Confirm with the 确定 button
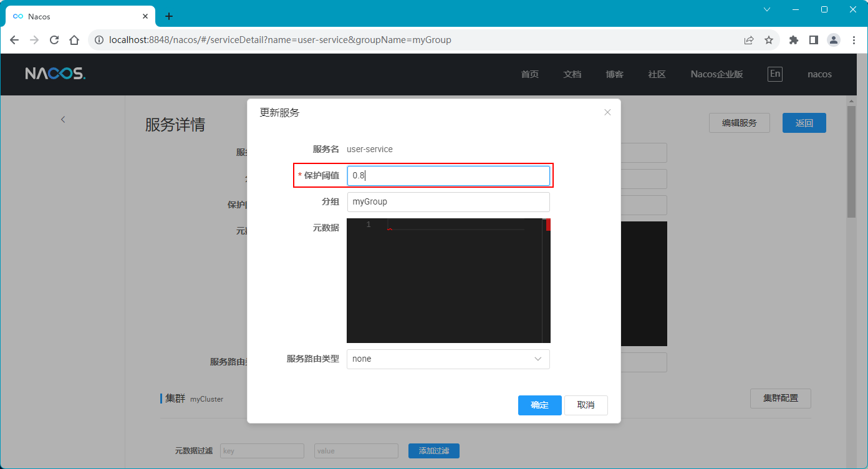The width and height of the screenshot is (868, 469). (x=540, y=405)
